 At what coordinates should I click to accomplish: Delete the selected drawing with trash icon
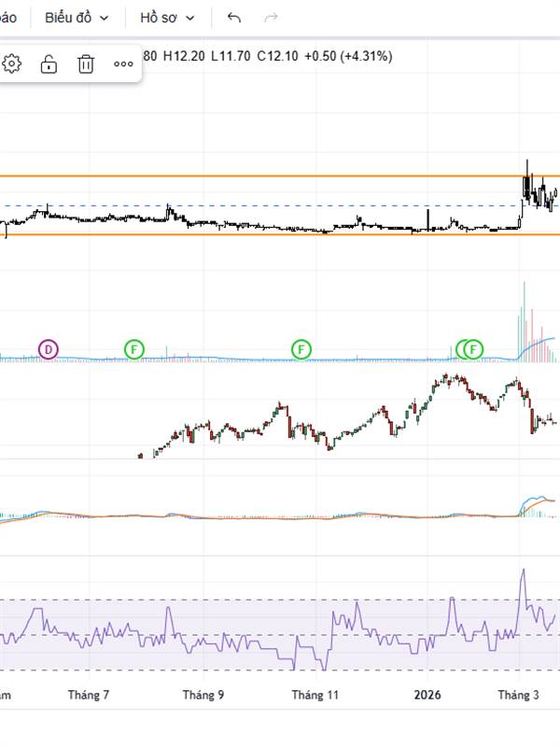coord(86,63)
